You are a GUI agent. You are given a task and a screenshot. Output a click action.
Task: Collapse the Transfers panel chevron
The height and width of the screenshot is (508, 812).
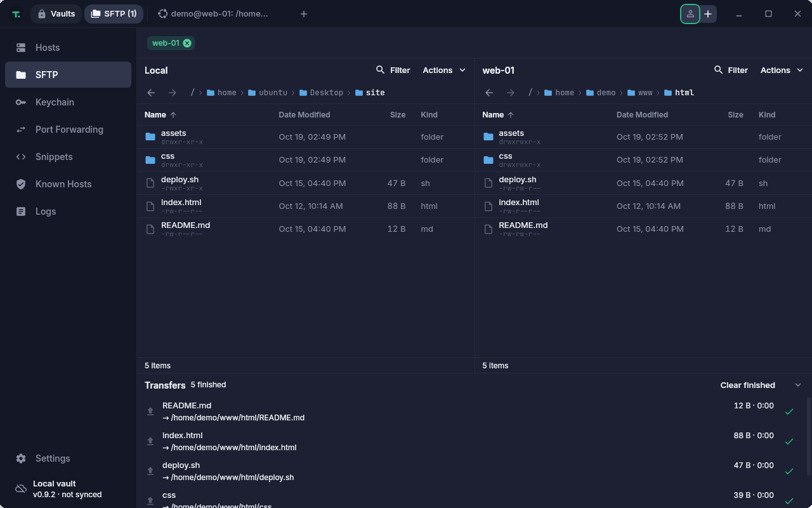(x=798, y=385)
